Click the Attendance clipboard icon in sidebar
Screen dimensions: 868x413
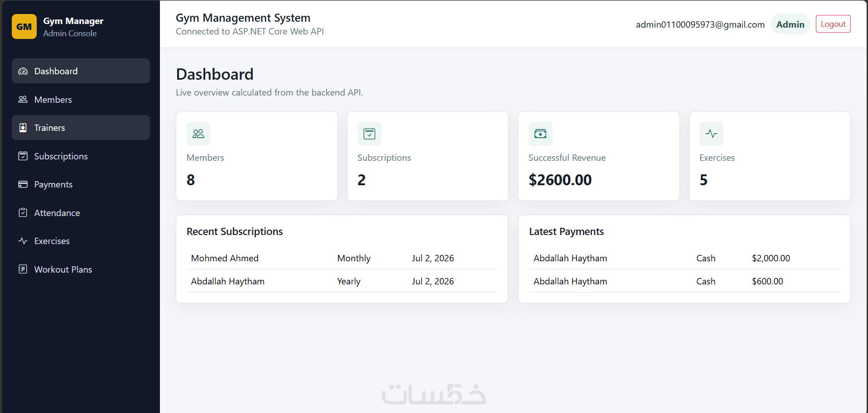tap(23, 212)
